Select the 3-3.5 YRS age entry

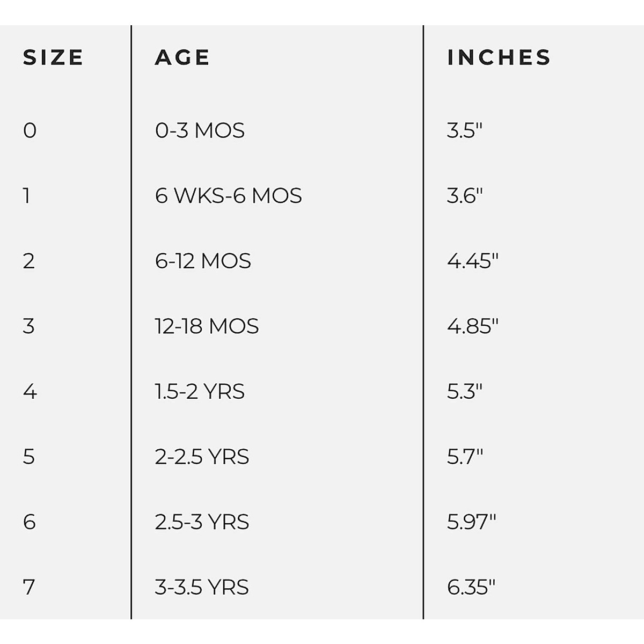[x=202, y=587]
